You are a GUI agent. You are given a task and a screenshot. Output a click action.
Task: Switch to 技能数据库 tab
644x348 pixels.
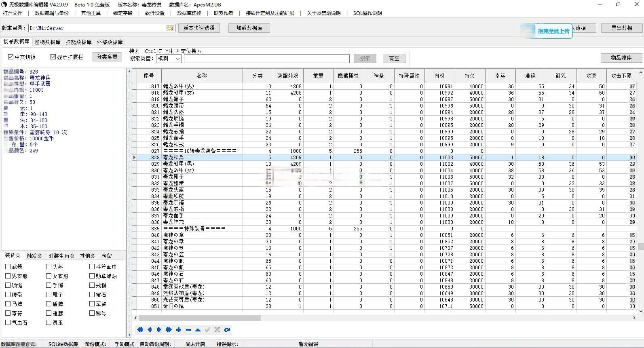pyautogui.click(x=78, y=42)
